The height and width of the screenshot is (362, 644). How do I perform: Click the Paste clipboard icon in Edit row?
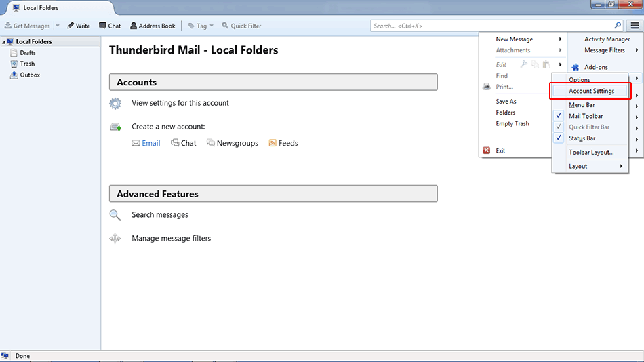[x=546, y=64]
